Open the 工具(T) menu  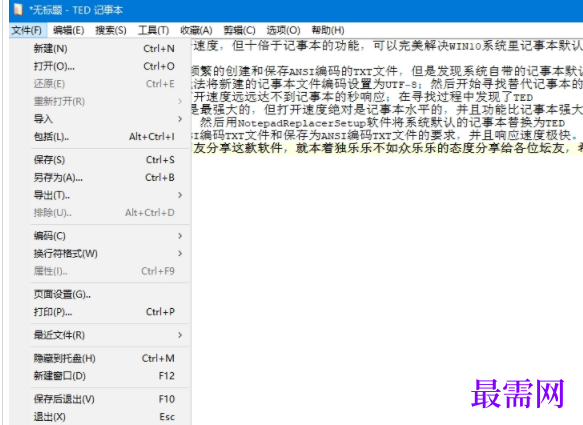(x=153, y=30)
